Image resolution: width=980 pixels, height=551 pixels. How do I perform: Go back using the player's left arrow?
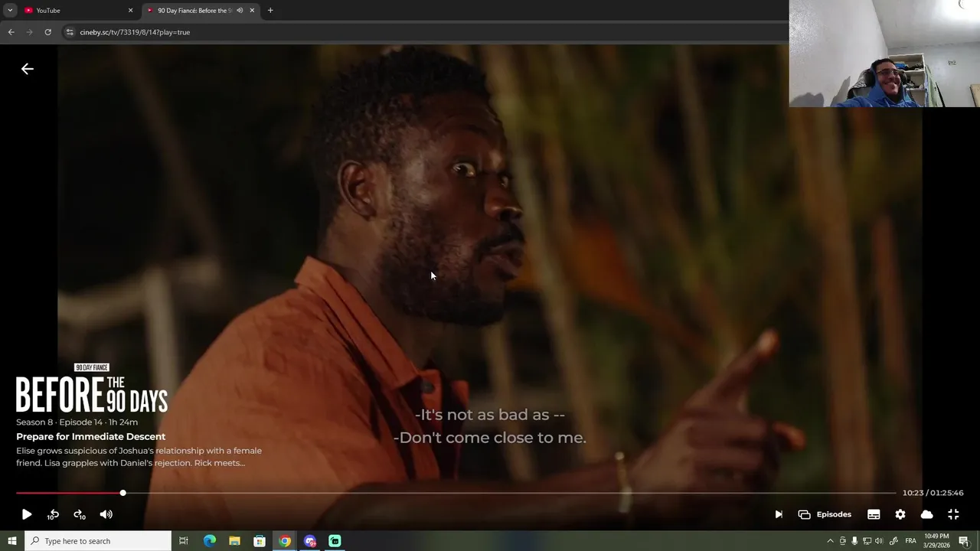tap(28, 69)
